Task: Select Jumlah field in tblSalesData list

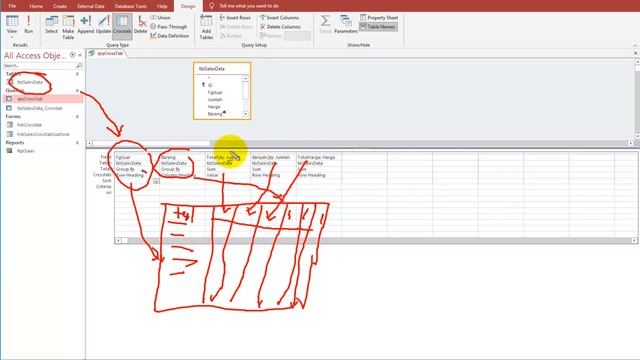Action: [x=215, y=100]
